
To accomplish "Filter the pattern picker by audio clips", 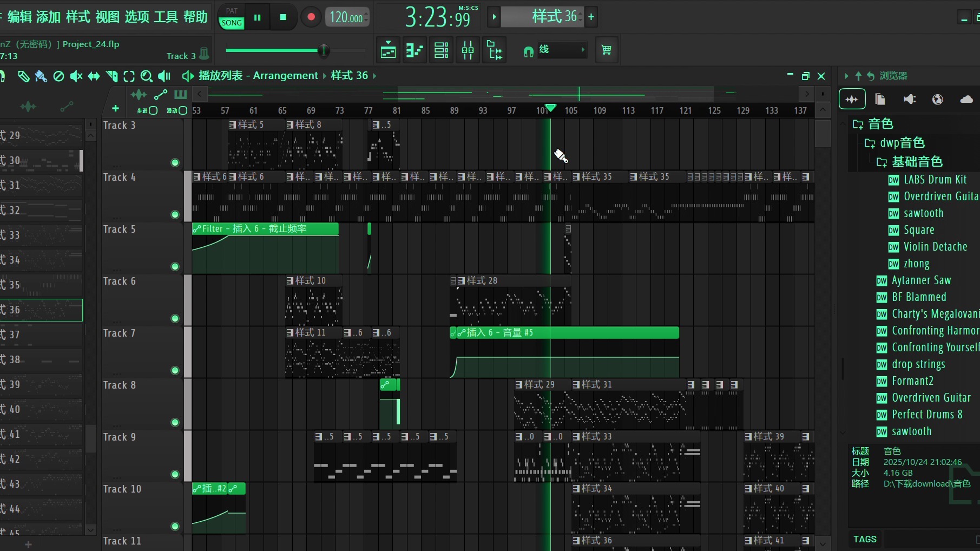I will pos(28,107).
